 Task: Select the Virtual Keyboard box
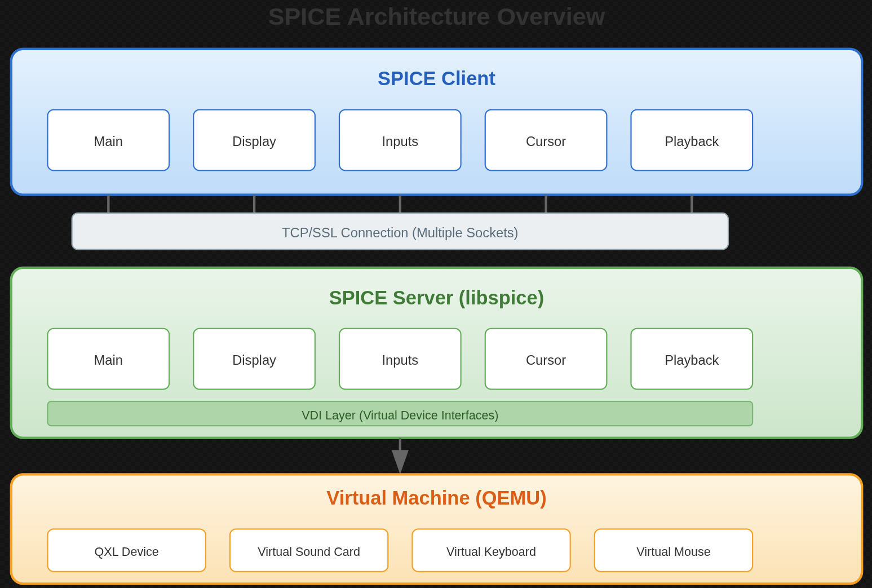pyautogui.click(x=491, y=550)
